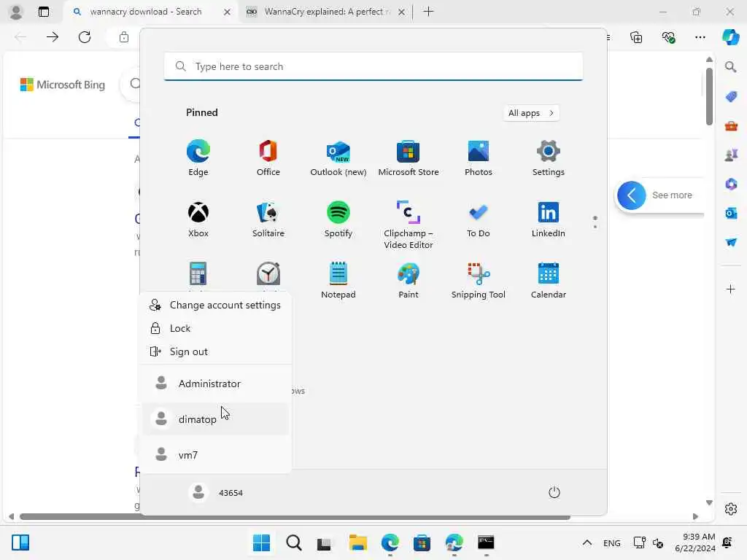The image size is (747, 560).
Task: Launch the Office pinned app
Action: point(268,158)
